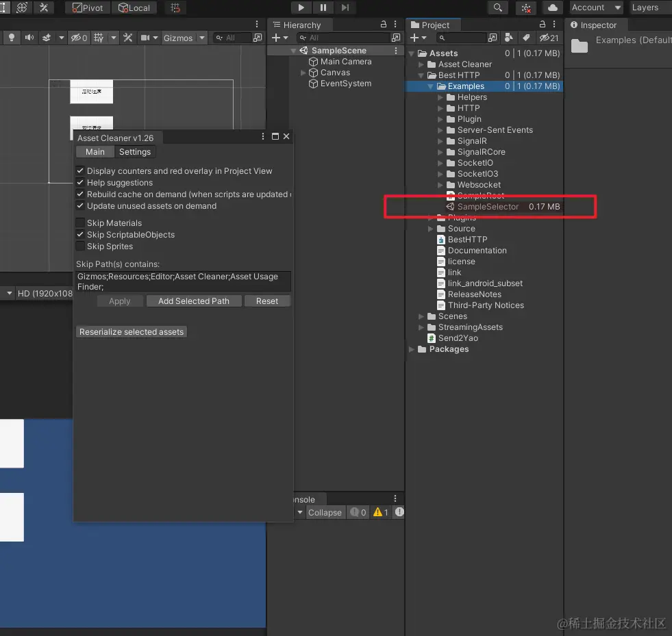Screen dimensions: 672x636
Task: Check Skip Sprites
Action: [x=80, y=246]
